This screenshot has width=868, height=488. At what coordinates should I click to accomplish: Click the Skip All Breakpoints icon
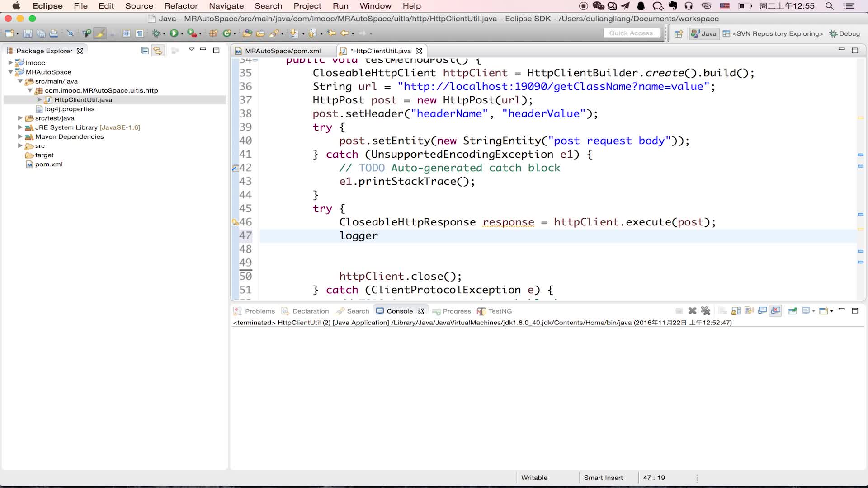click(x=71, y=33)
